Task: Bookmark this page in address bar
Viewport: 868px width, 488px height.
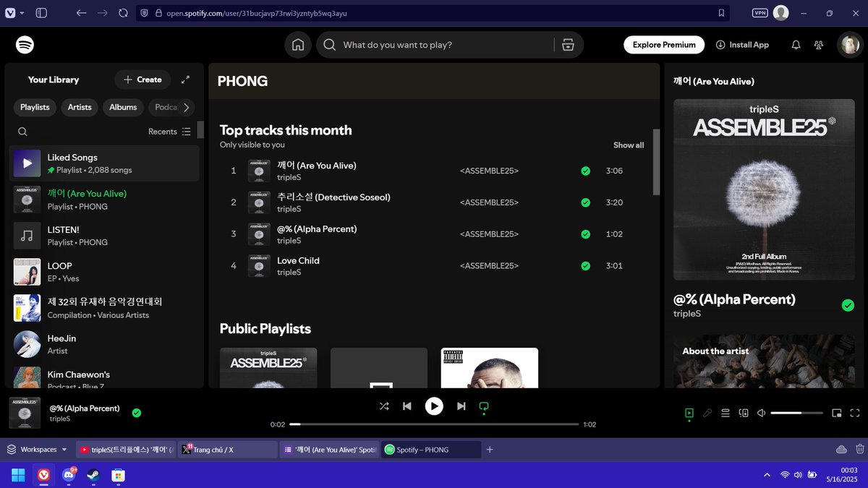Action: coord(721,13)
